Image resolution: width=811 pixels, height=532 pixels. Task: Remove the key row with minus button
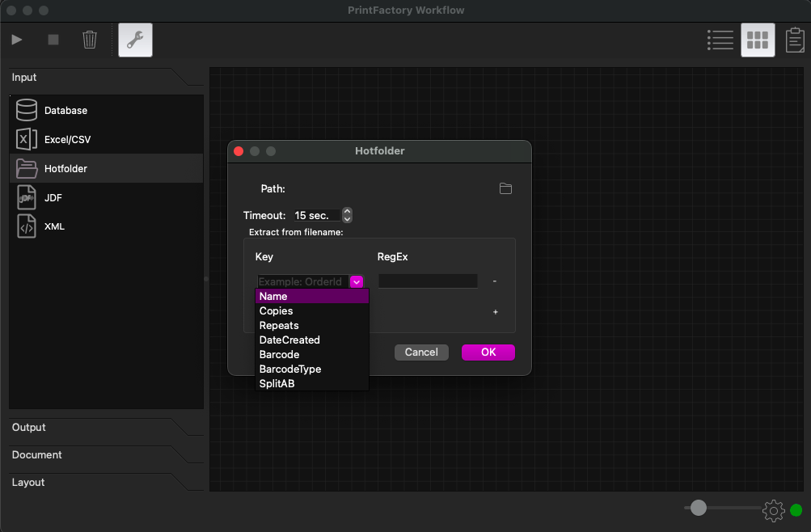coord(495,281)
